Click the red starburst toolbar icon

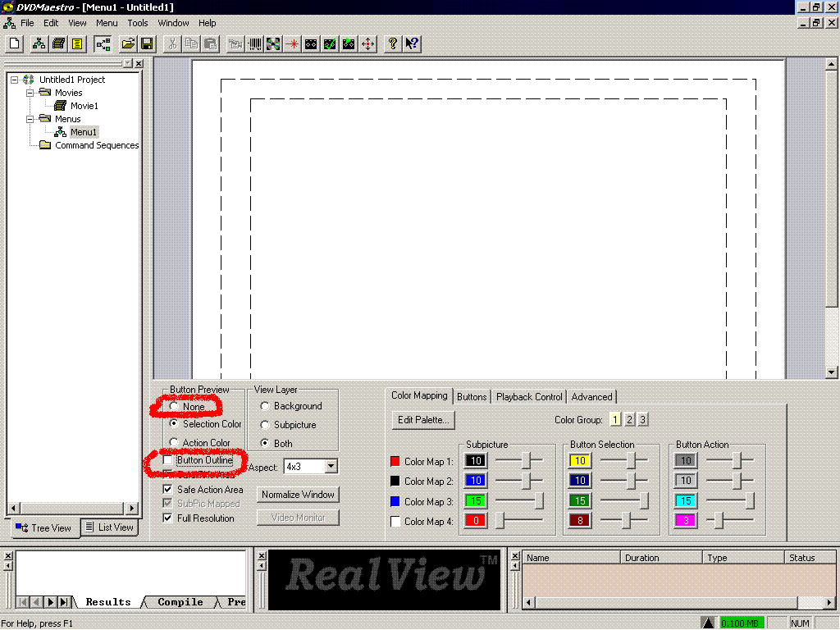click(292, 44)
